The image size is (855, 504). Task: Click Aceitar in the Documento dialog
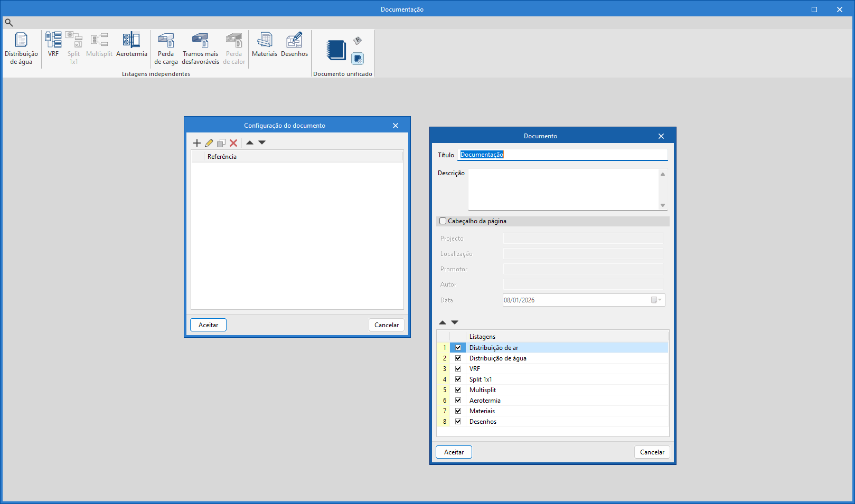tap(454, 452)
